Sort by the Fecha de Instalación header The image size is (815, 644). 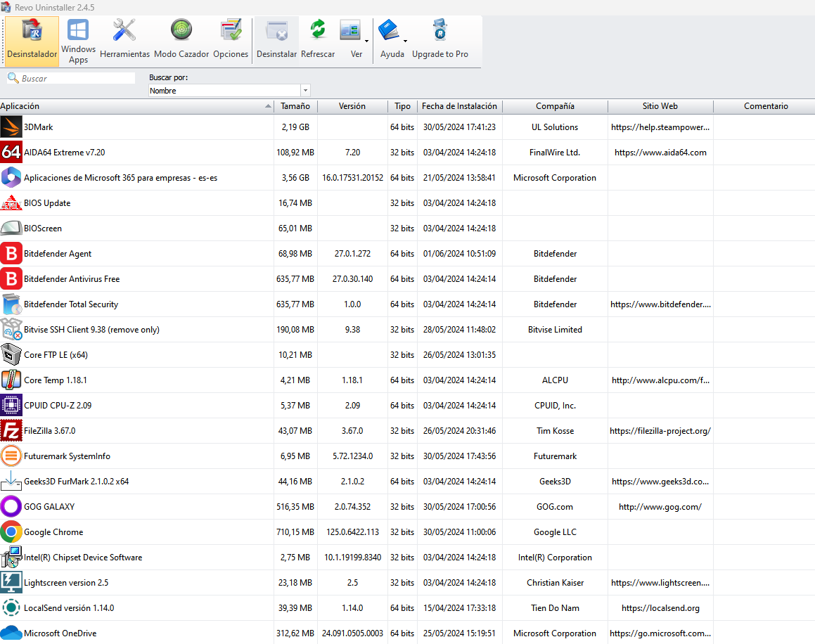(x=459, y=106)
